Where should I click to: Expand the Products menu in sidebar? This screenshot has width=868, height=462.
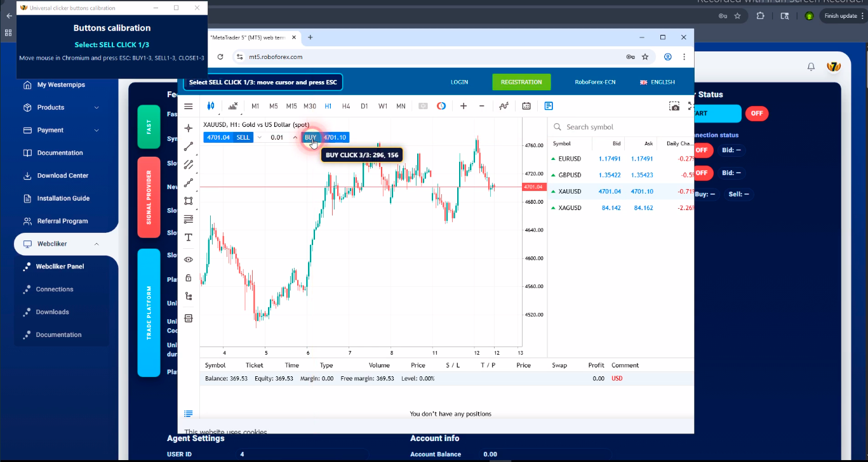62,107
